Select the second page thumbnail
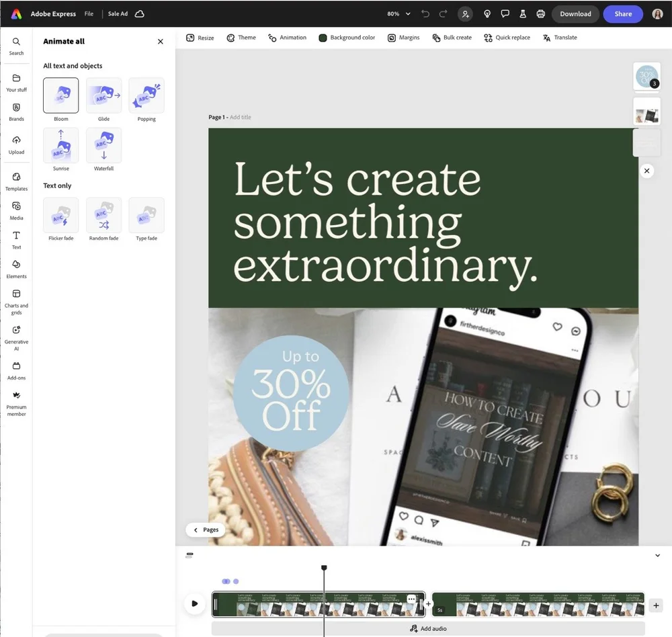The width and height of the screenshot is (672, 637). pyautogui.click(x=646, y=112)
